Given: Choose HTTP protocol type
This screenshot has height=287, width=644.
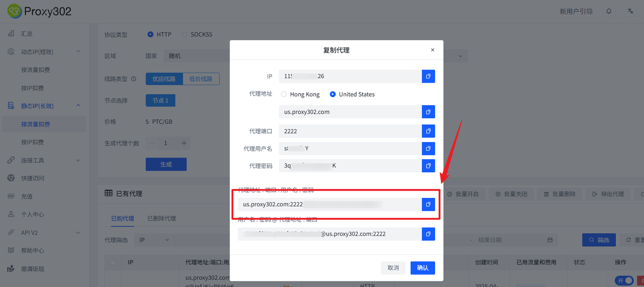Looking at the screenshot, I should click(x=159, y=35).
